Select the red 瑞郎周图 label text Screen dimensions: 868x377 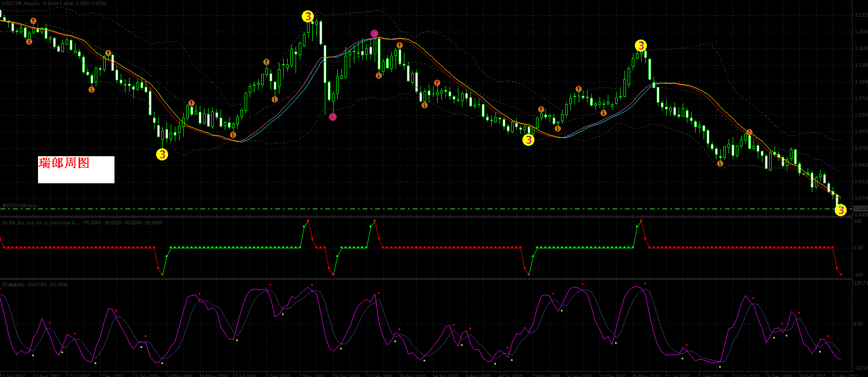coord(64,164)
